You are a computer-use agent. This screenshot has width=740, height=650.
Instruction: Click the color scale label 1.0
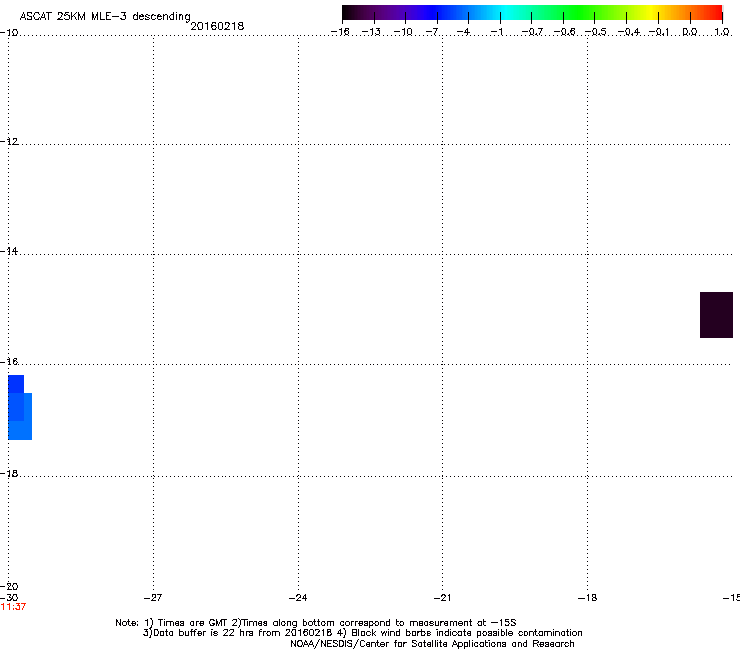[722, 32]
